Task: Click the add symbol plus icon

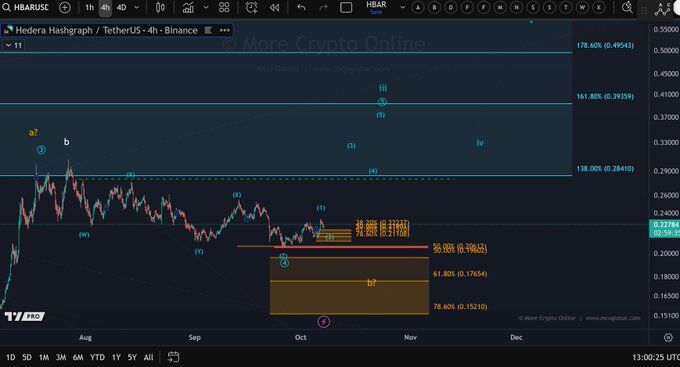Action: point(65,7)
